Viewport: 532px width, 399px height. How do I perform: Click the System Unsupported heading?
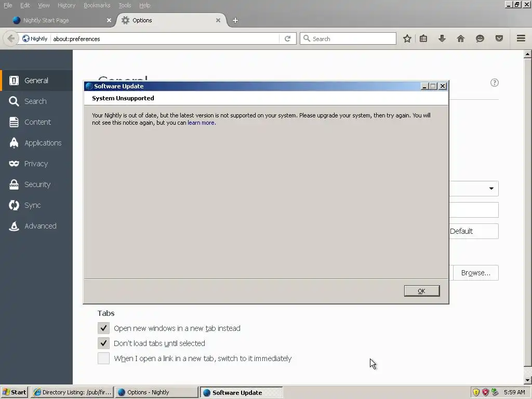pyautogui.click(x=123, y=98)
